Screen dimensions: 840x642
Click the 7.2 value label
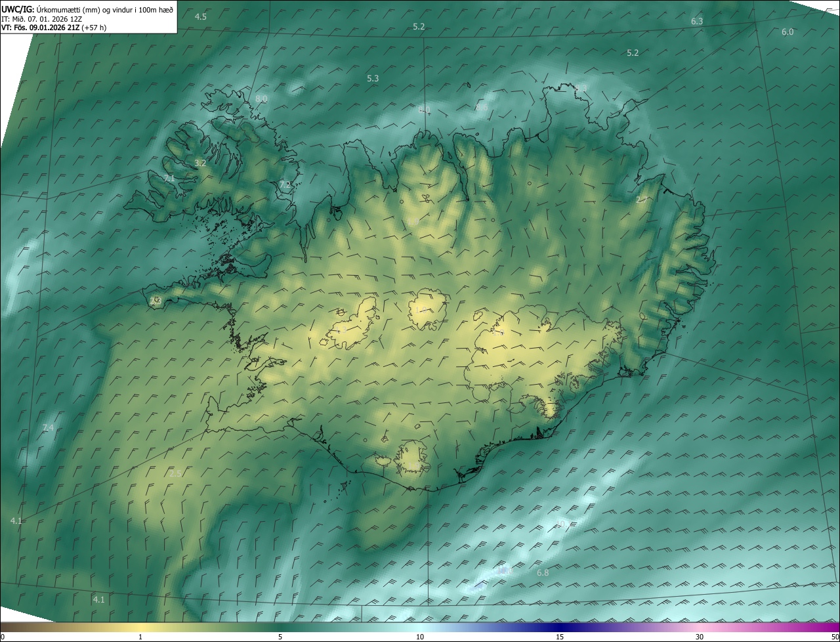click(285, 185)
